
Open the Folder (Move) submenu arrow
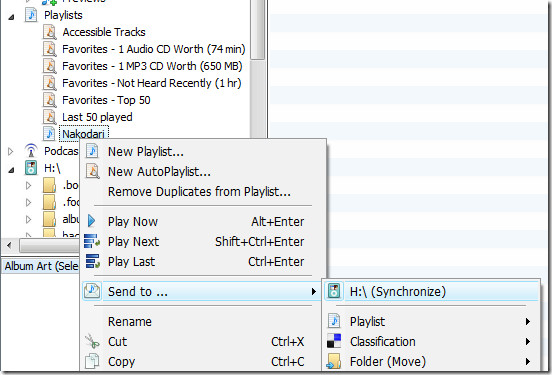[528, 361]
